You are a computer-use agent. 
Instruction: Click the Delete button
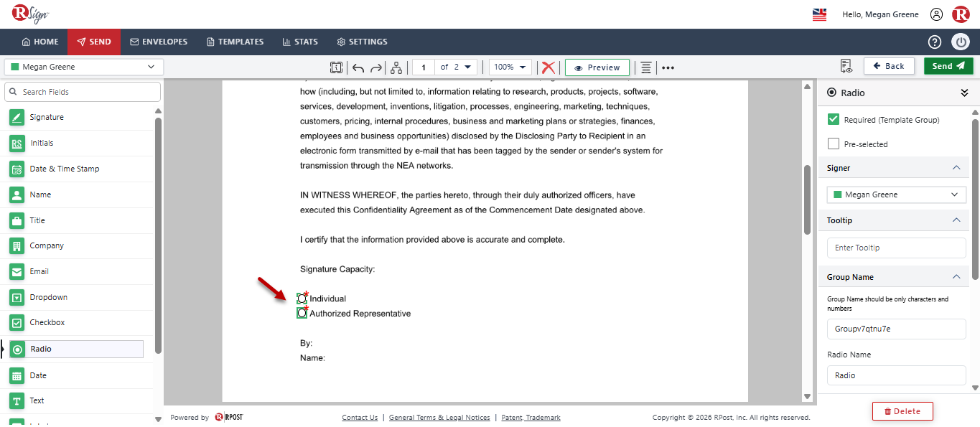[902, 411]
